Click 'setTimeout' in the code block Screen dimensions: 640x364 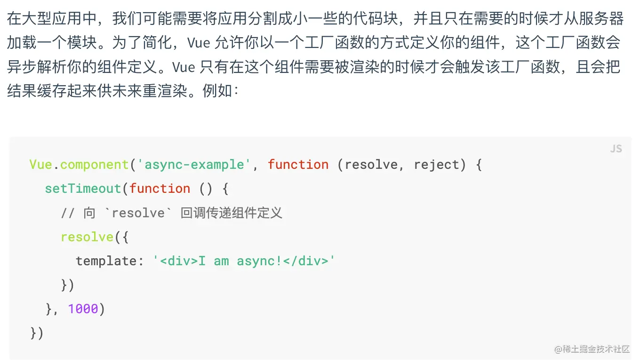[x=83, y=189]
